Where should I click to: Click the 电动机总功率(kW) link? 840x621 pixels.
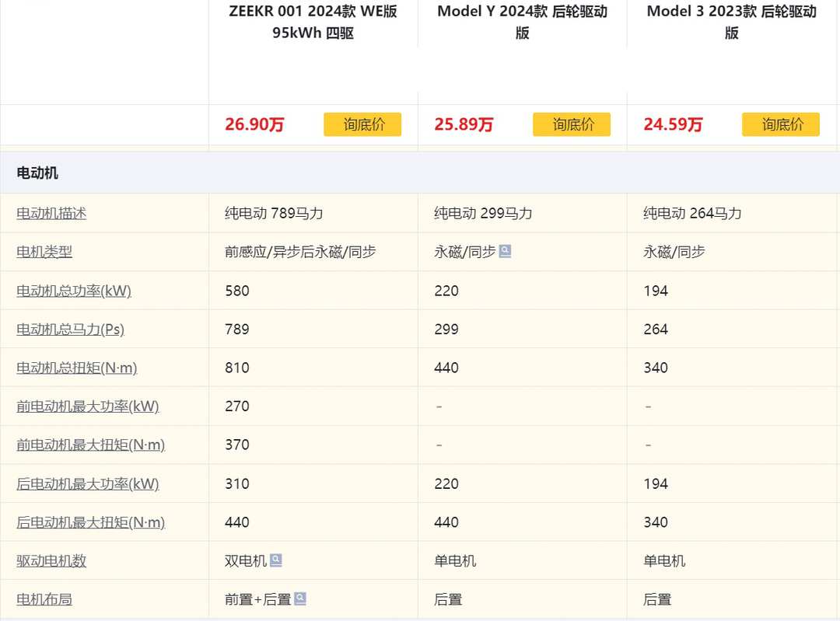coord(74,291)
